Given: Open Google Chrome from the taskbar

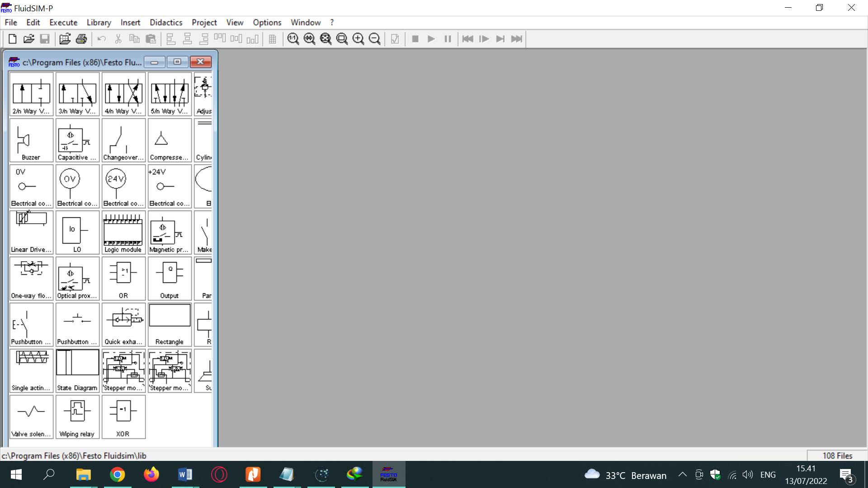Looking at the screenshot, I should click(118, 474).
